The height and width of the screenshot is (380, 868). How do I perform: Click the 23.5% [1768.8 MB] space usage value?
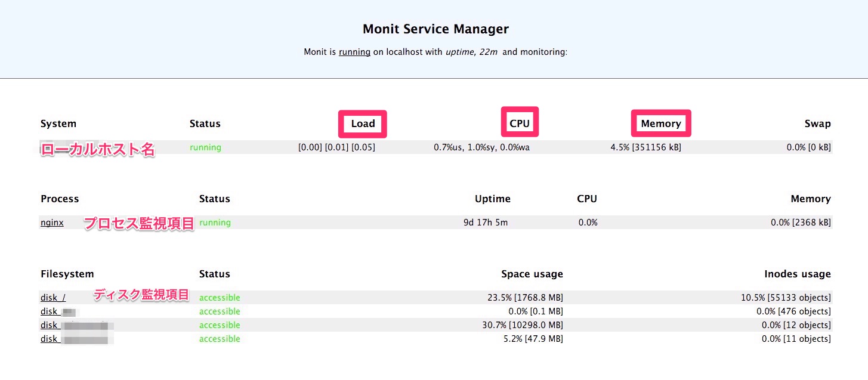pyautogui.click(x=525, y=297)
